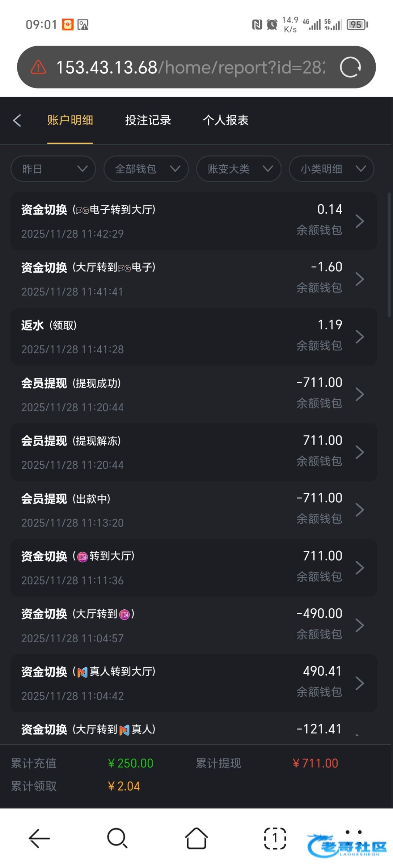Open the 小类明细 filter dropdown
This screenshot has height=868, width=393.
(331, 169)
